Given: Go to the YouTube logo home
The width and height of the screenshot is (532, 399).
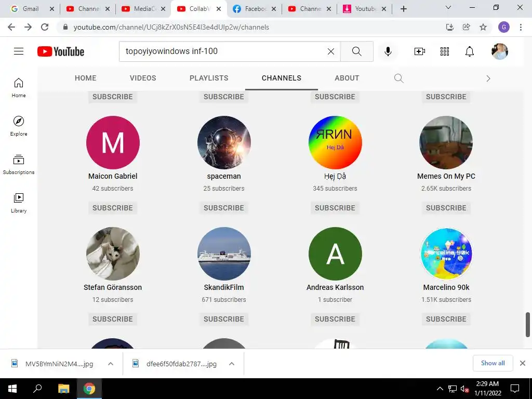Looking at the screenshot, I should (61, 51).
